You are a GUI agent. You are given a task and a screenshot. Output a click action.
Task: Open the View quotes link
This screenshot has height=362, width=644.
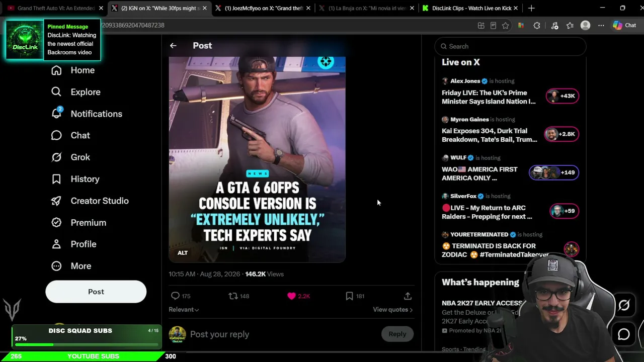tap(392, 310)
